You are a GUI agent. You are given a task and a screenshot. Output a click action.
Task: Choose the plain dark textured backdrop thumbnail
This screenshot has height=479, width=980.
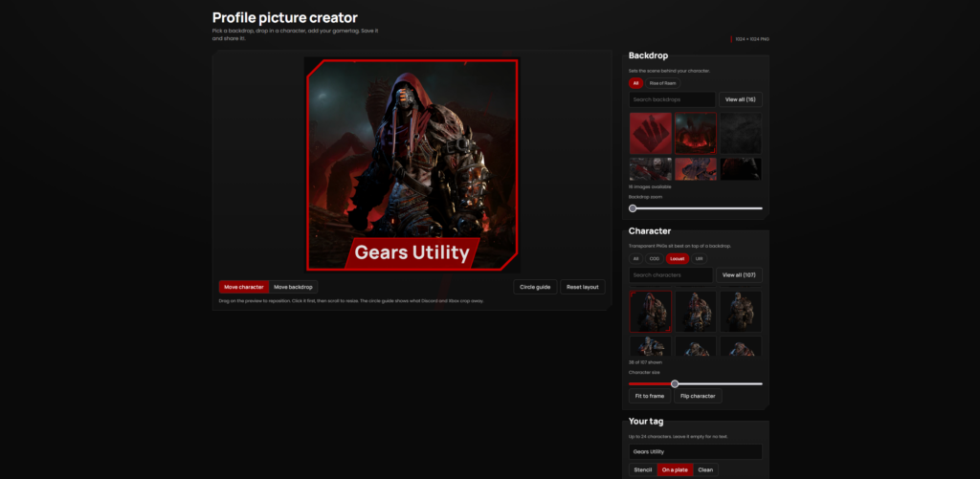pyautogui.click(x=741, y=133)
